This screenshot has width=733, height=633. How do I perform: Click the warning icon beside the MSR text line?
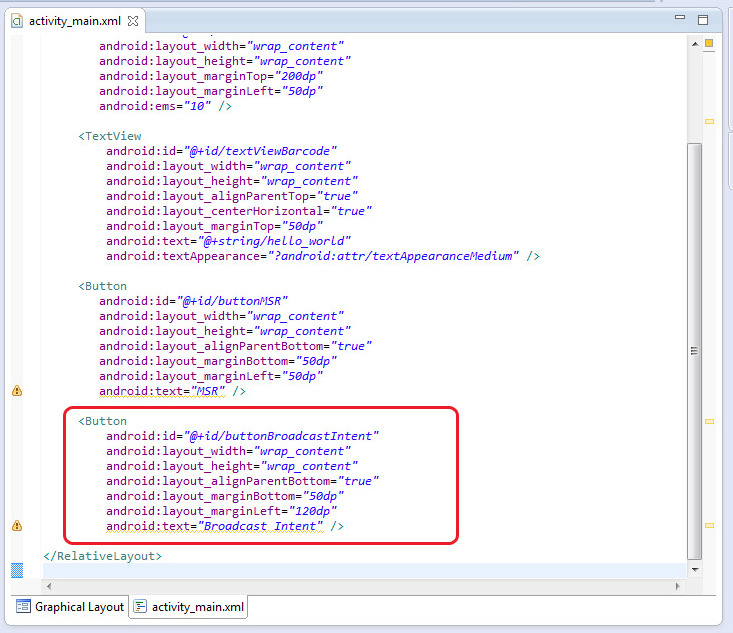click(16, 391)
